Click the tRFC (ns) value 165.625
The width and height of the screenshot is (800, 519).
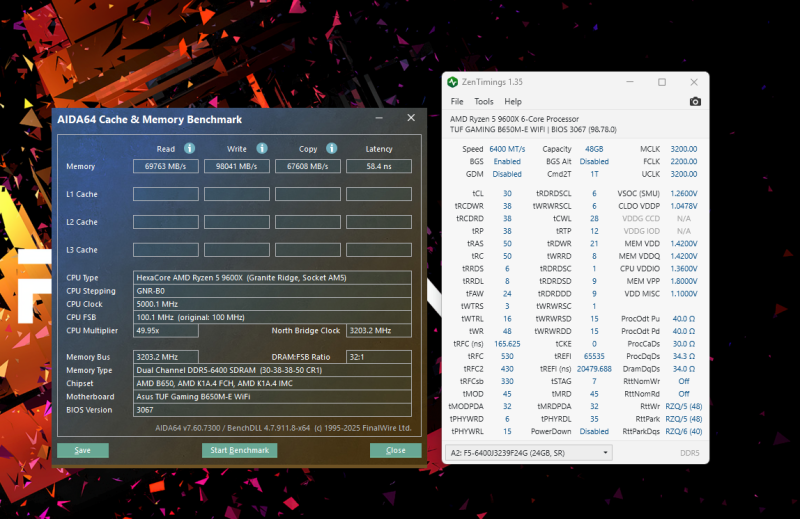(507, 344)
